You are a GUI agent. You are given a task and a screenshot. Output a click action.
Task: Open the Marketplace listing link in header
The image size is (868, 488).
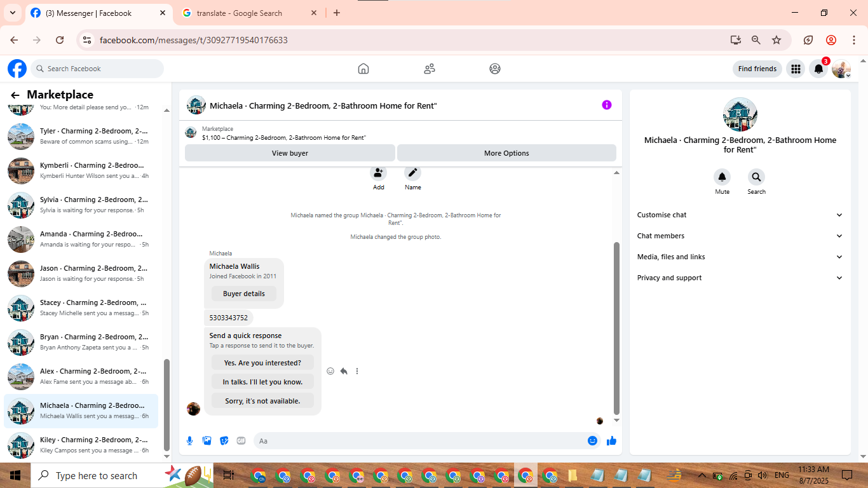point(283,137)
